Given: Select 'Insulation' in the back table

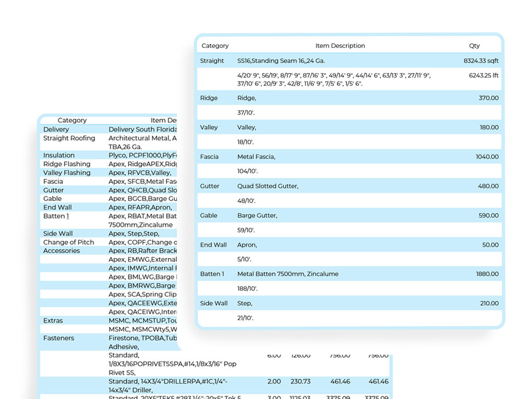Looking at the screenshot, I should [59, 155].
